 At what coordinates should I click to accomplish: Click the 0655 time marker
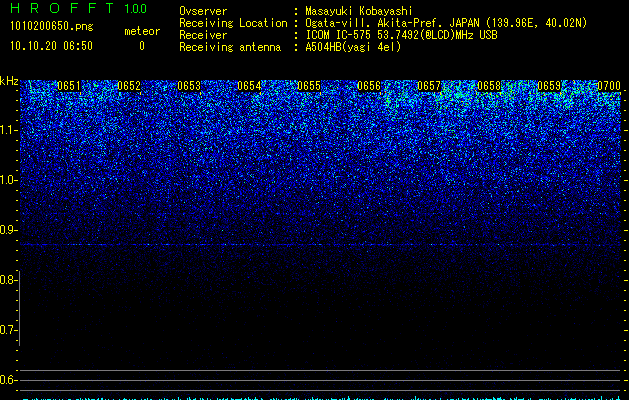309,86
